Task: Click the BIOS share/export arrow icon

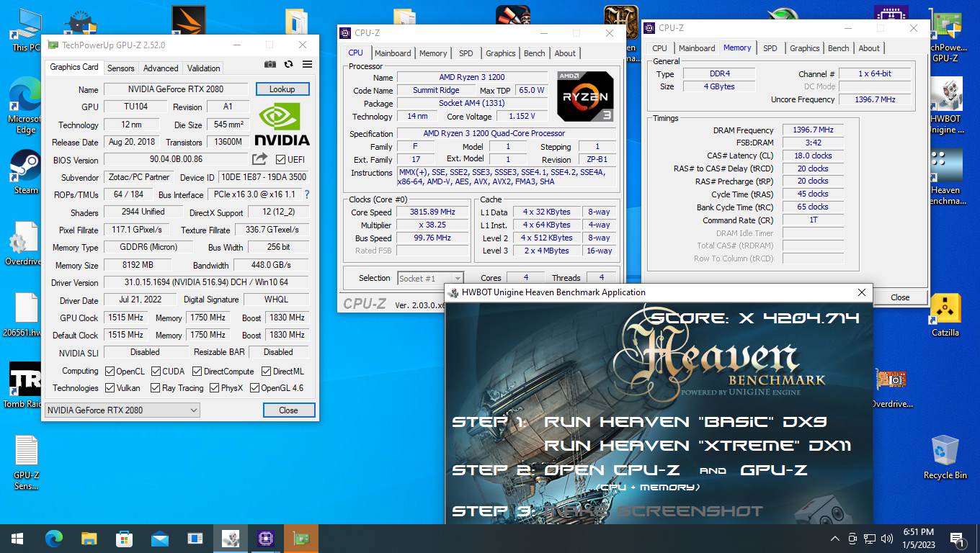Action: point(259,159)
